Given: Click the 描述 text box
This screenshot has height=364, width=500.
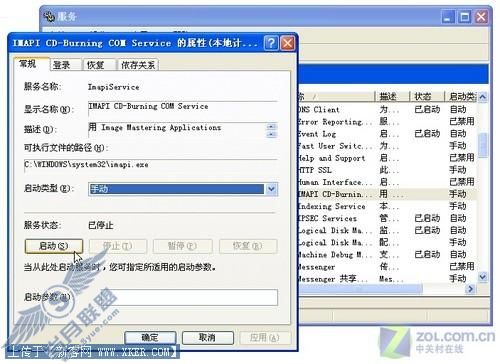Looking at the screenshot, I should 177,130.
